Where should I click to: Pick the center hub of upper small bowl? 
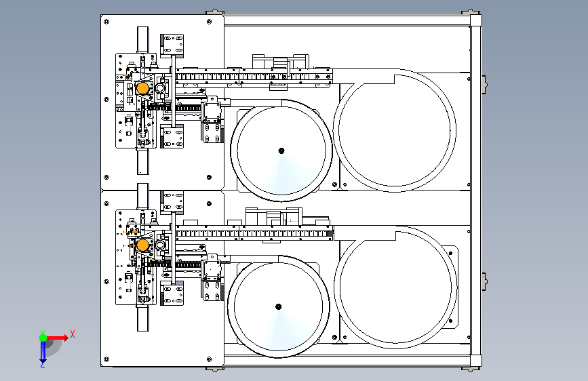coord(281,151)
